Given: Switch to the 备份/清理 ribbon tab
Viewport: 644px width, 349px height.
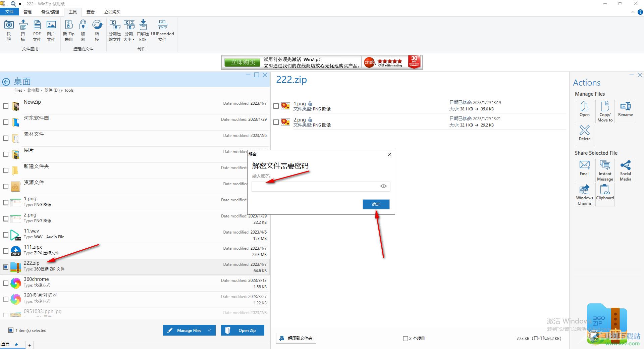Looking at the screenshot, I should click(x=50, y=12).
